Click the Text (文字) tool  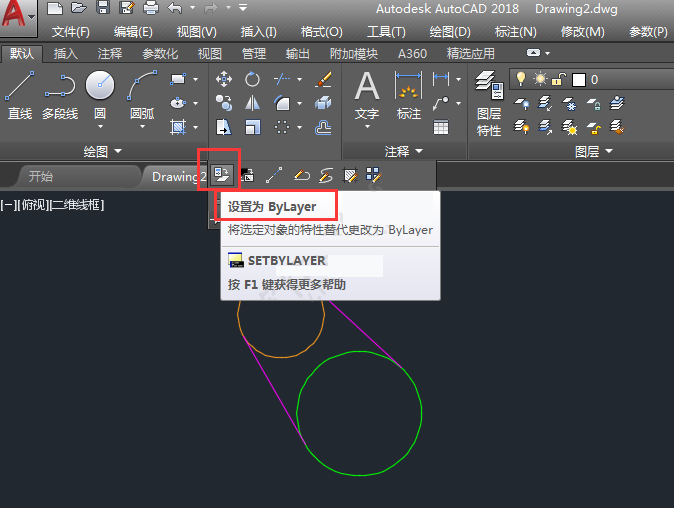coord(367,95)
